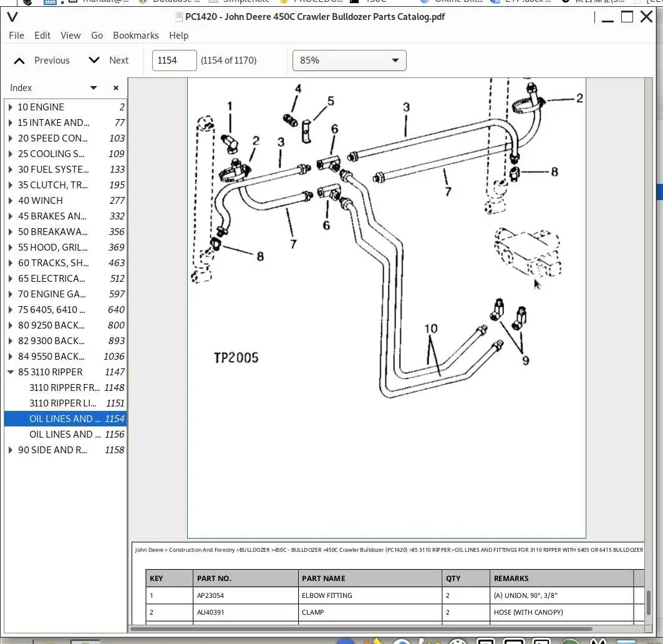Open 3110 RIPPER LI bookmark page 1151
The image size is (663, 644).
(x=65, y=403)
